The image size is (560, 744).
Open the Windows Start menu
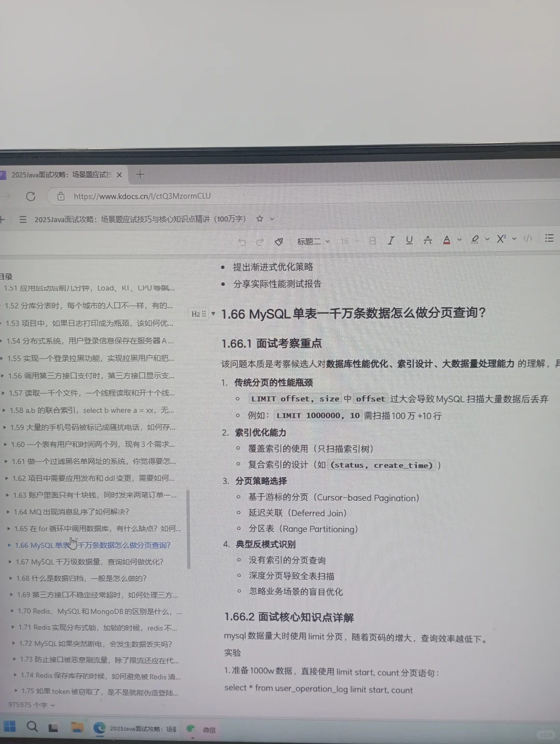[9, 726]
